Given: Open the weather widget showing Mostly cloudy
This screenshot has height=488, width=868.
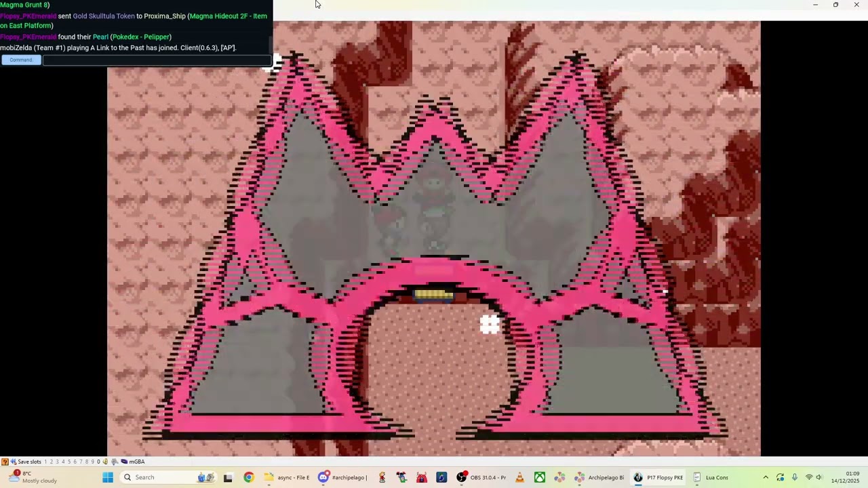Looking at the screenshot, I should coord(33,477).
